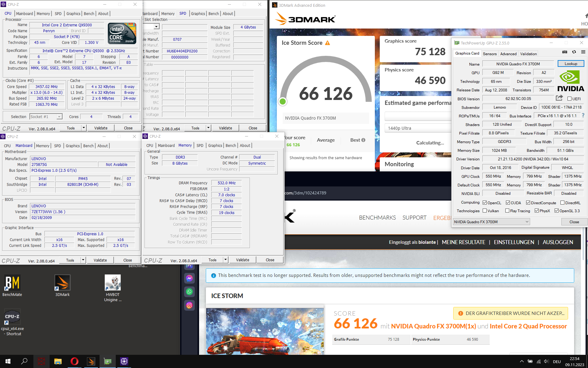Open the GPU-Z hamburger menu
The height and width of the screenshot is (368, 588).
point(583,52)
